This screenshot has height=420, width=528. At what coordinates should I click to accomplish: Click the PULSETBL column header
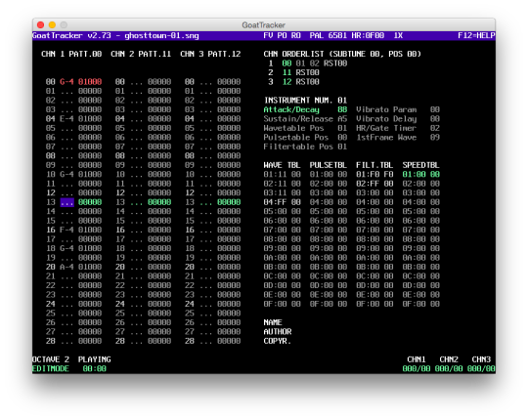(x=329, y=165)
